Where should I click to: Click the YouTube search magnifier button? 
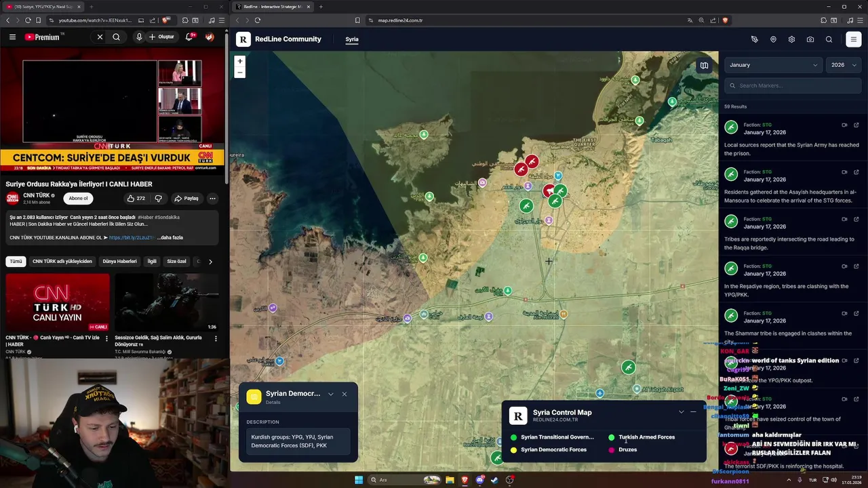[x=117, y=37]
